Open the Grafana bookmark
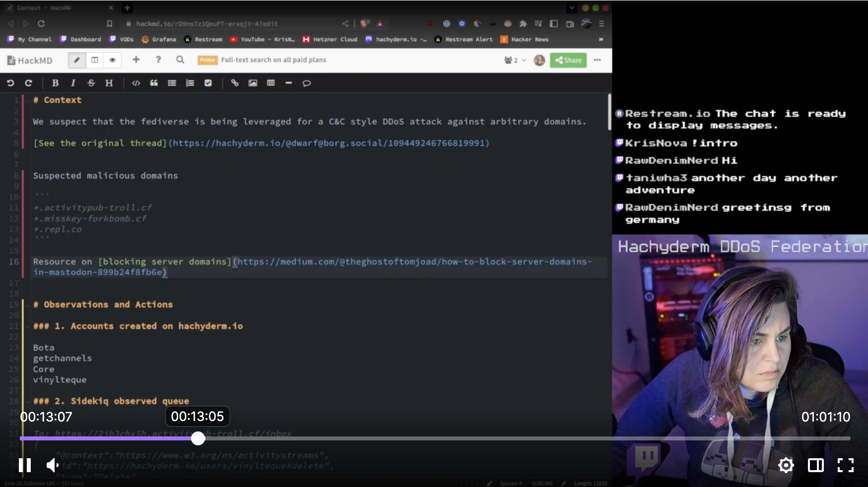Screen dimensions: 868x487 159,39
